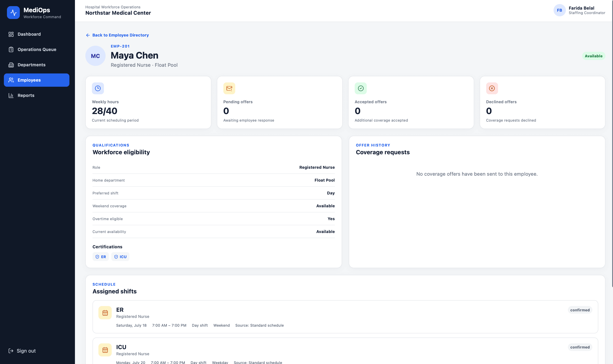Click the ER shift calendar icon
613x364 pixels.
[x=105, y=313]
